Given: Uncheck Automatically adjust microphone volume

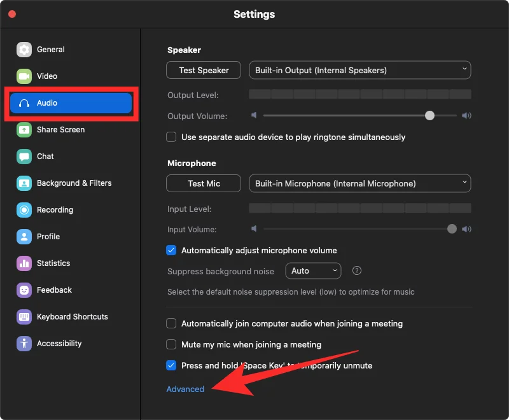Looking at the screenshot, I should (x=171, y=250).
